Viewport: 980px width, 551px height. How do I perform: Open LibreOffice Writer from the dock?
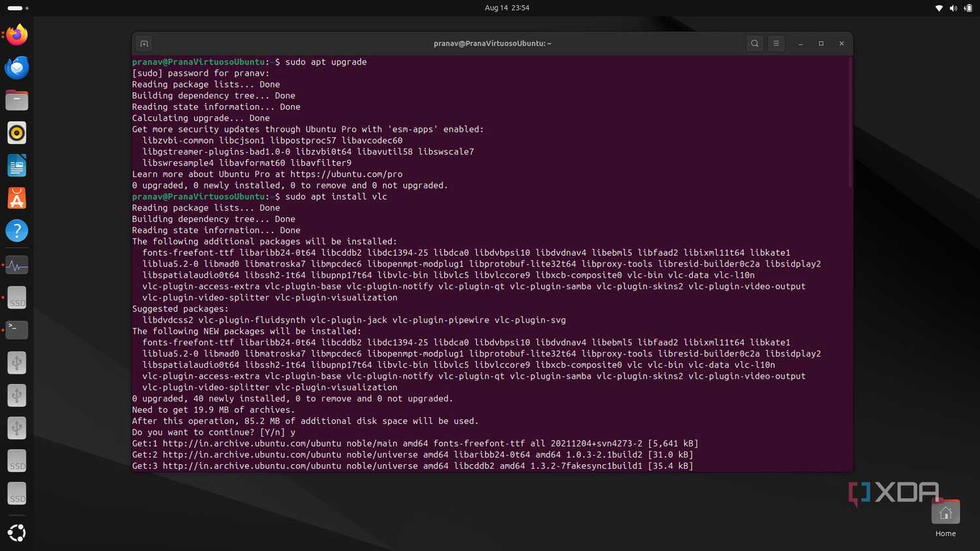17,165
